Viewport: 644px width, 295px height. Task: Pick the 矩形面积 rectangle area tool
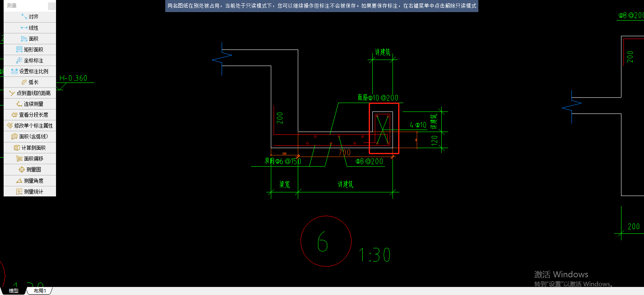click(30, 50)
